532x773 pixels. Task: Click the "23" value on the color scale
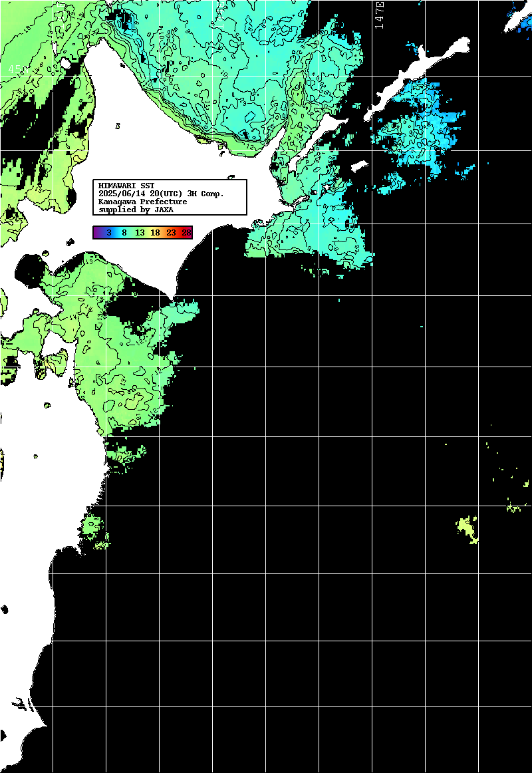(171, 232)
